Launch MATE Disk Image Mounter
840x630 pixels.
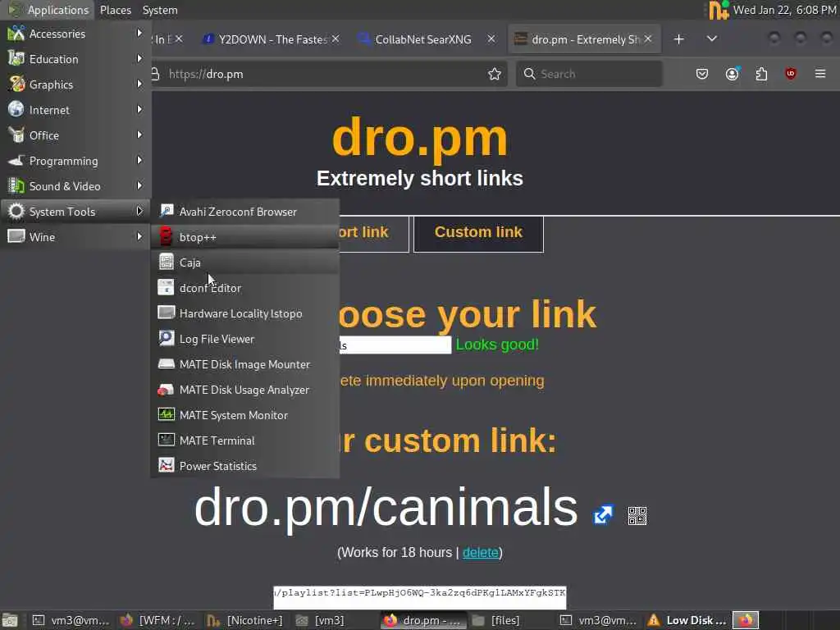(245, 364)
